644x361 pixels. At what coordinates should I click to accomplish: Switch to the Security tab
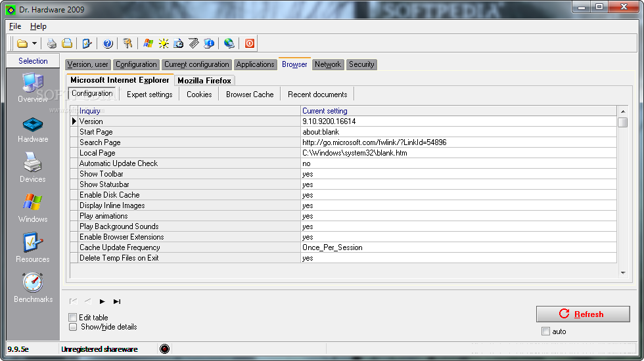pyautogui.click(x=361, y=64)
